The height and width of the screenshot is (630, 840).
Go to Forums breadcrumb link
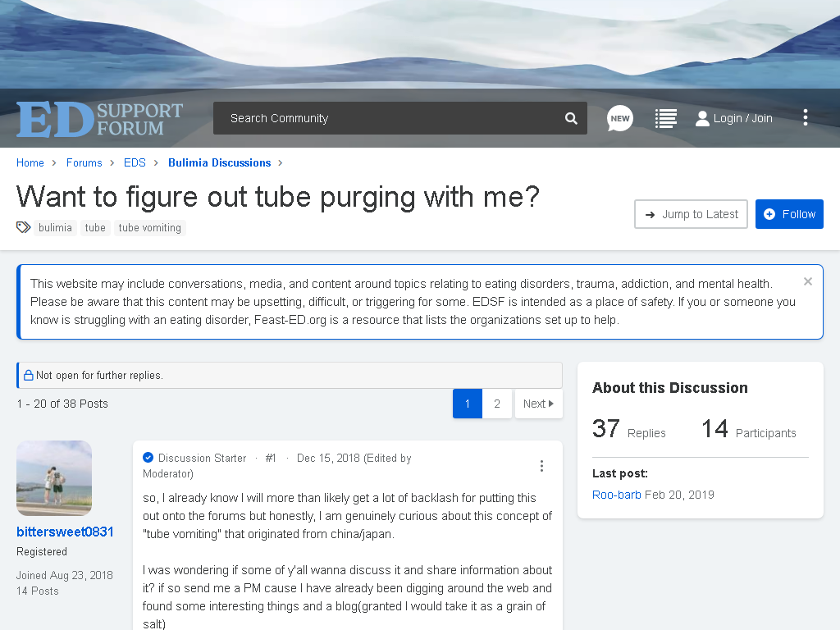click(x=84, y=163)
